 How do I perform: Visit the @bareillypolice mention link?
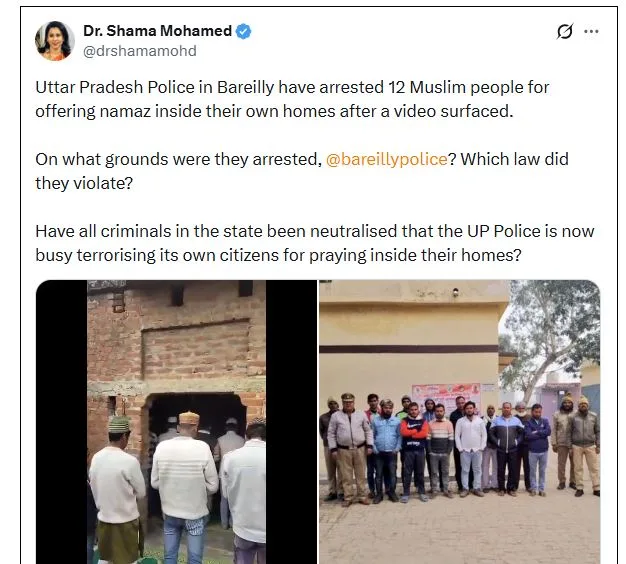click(x=386, y=159)
